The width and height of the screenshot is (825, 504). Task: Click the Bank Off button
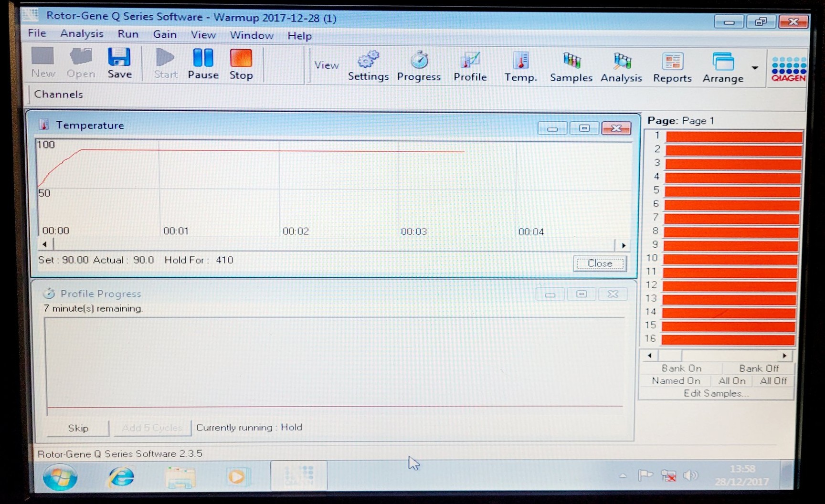point(759,368)
